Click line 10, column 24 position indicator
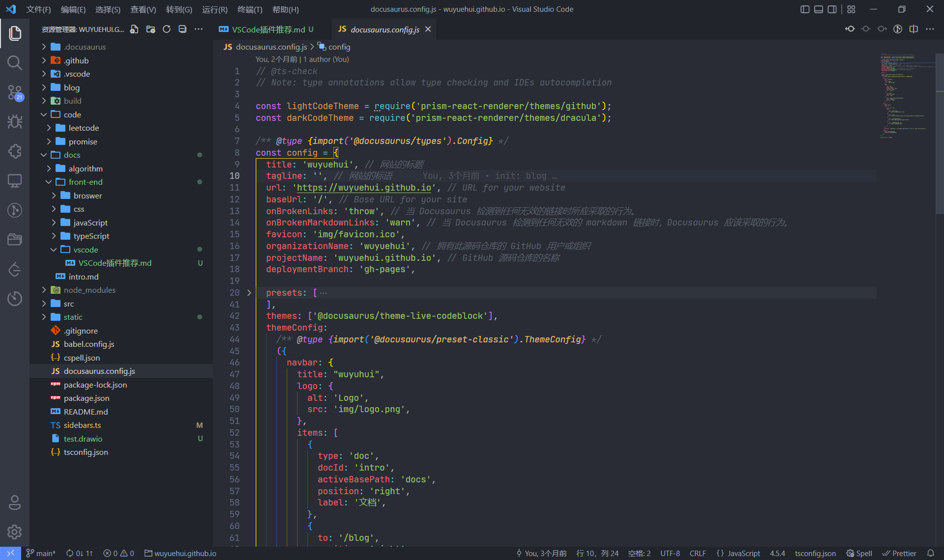 click(x=597, y=553)
